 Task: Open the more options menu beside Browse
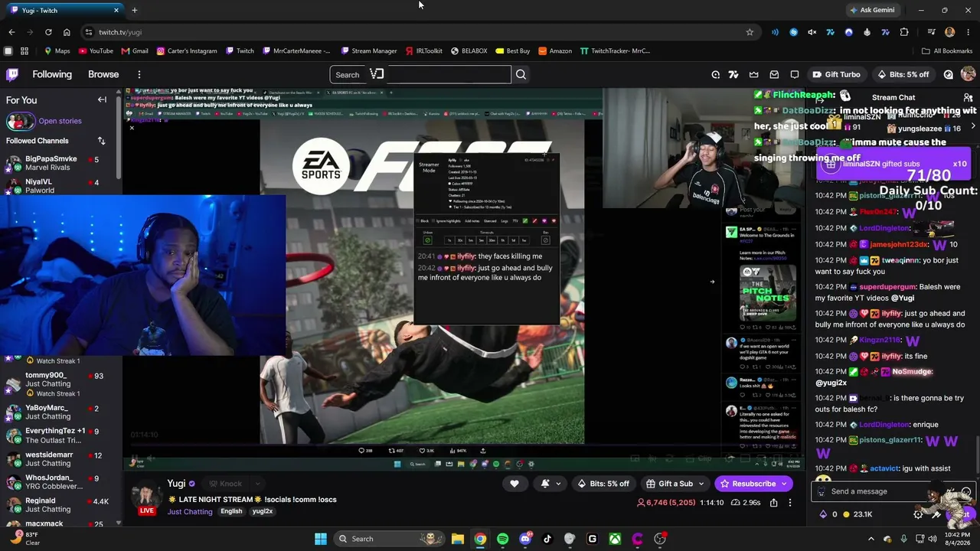139,74
